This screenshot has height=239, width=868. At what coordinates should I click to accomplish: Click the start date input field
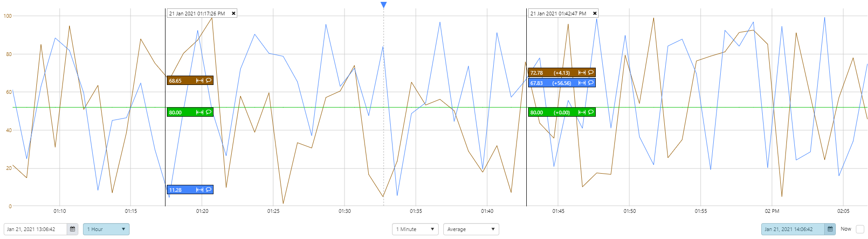(35, 229)
